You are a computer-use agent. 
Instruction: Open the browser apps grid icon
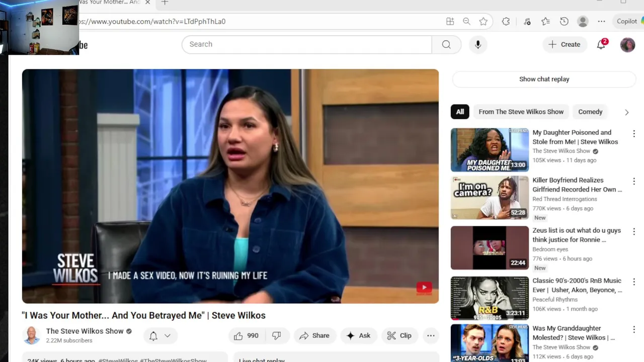450,21
